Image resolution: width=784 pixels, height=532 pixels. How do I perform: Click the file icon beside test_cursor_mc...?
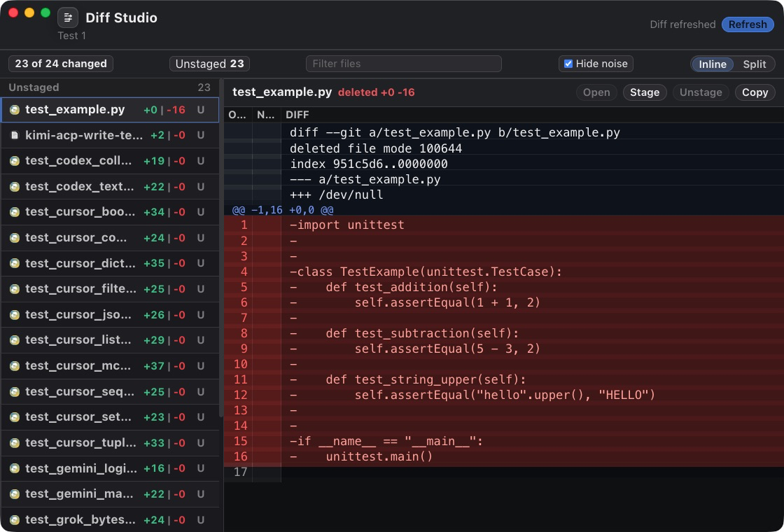click(x=15, y=366)
